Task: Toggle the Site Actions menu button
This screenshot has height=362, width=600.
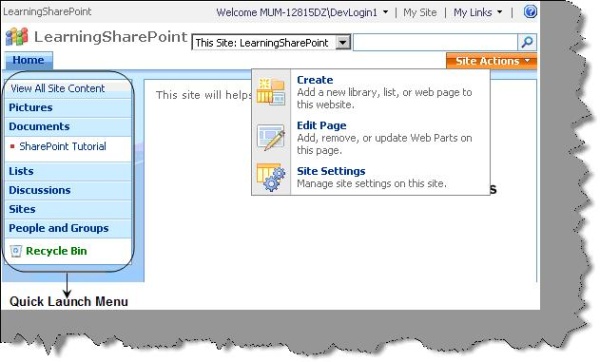Action: click(492, 61)
